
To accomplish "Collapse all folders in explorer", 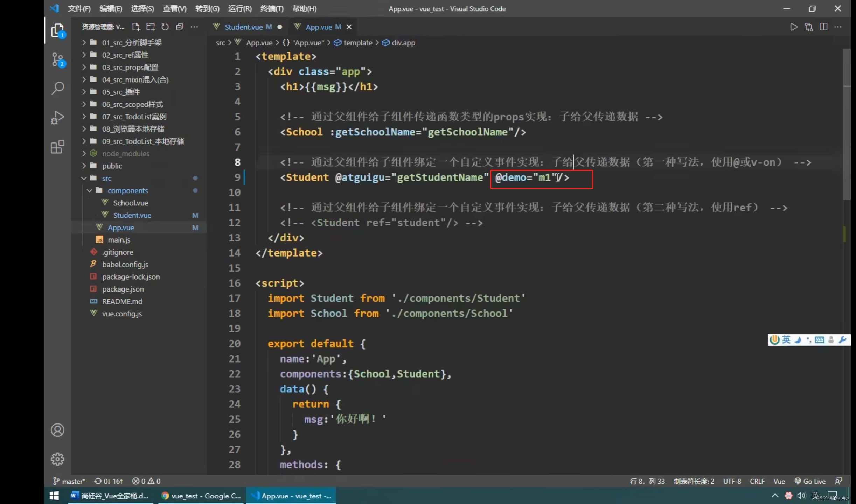I will 180,27.
